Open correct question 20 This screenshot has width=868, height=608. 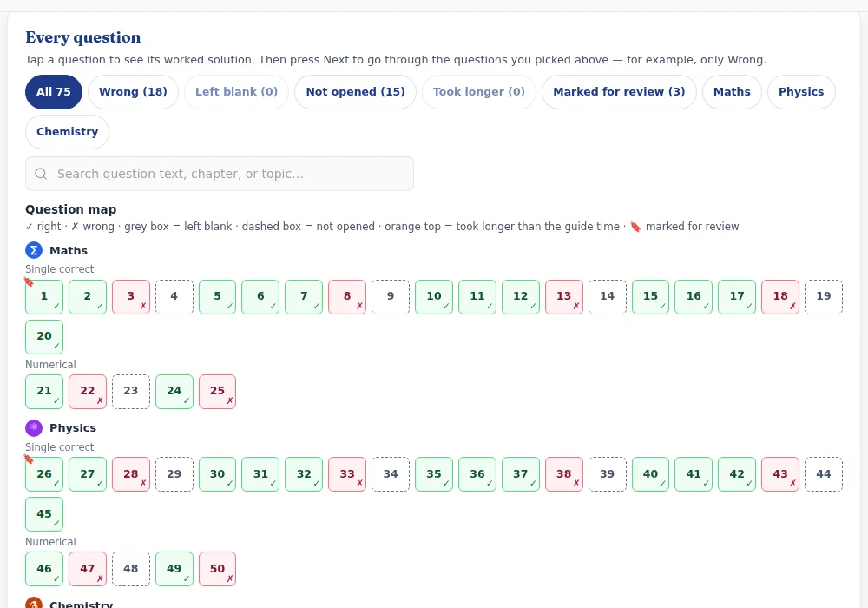pyautogui.click(x=44, y=337)
